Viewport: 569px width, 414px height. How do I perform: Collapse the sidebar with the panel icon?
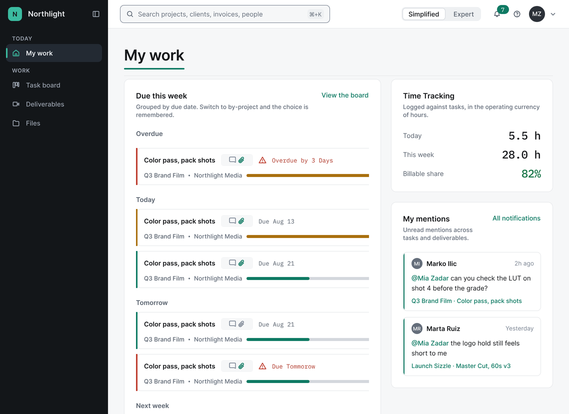pos(96,14)
